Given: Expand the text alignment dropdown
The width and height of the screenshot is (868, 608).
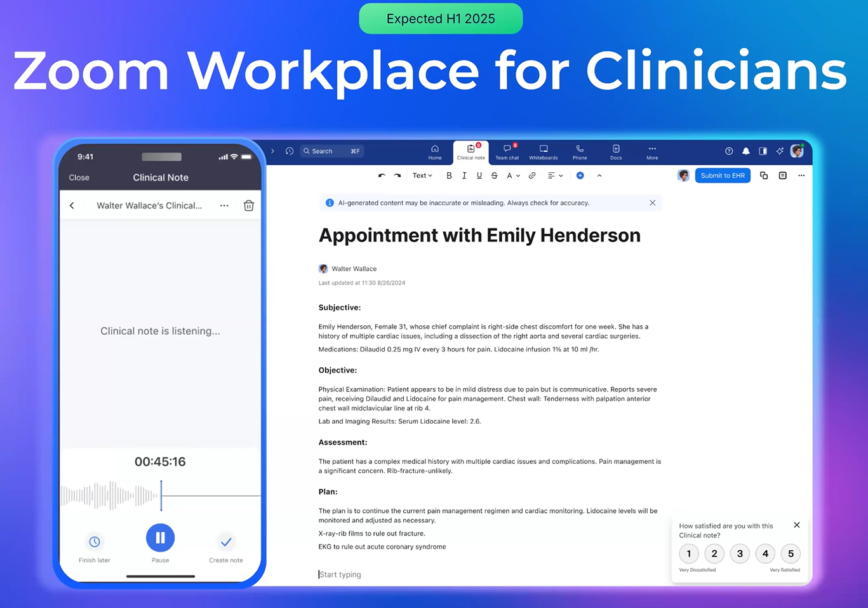Looking at the screenshot, I should pyautogui.click(x=555, y=176).
